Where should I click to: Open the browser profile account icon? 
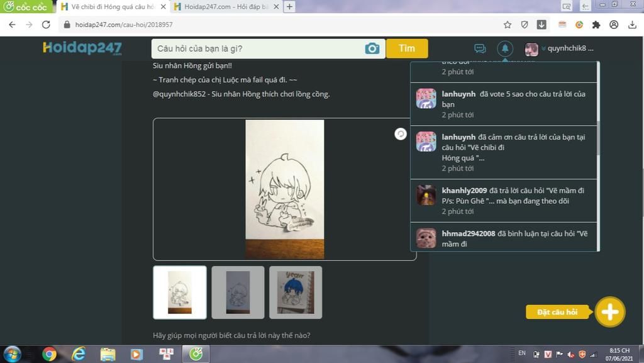click(614, 25)
